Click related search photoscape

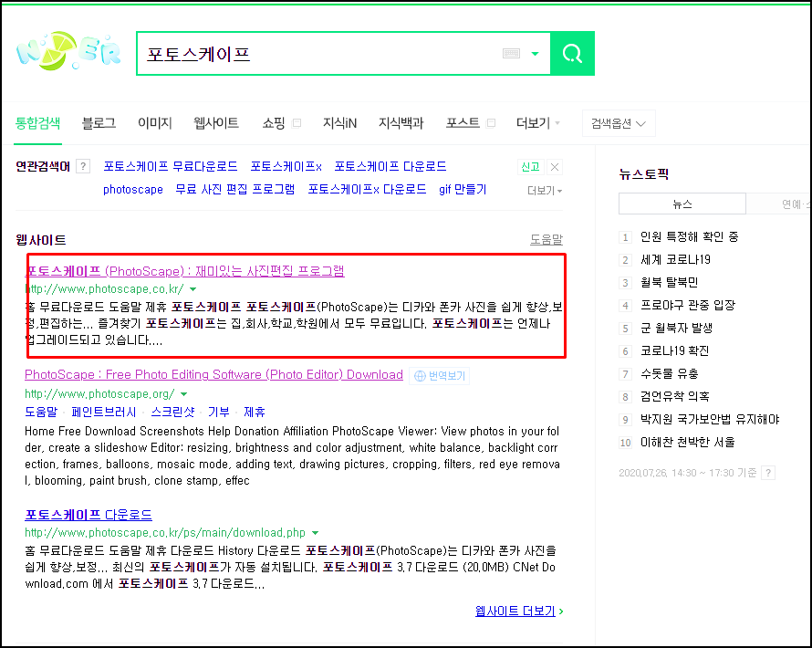pyautogui.click(x=133, y=190)
